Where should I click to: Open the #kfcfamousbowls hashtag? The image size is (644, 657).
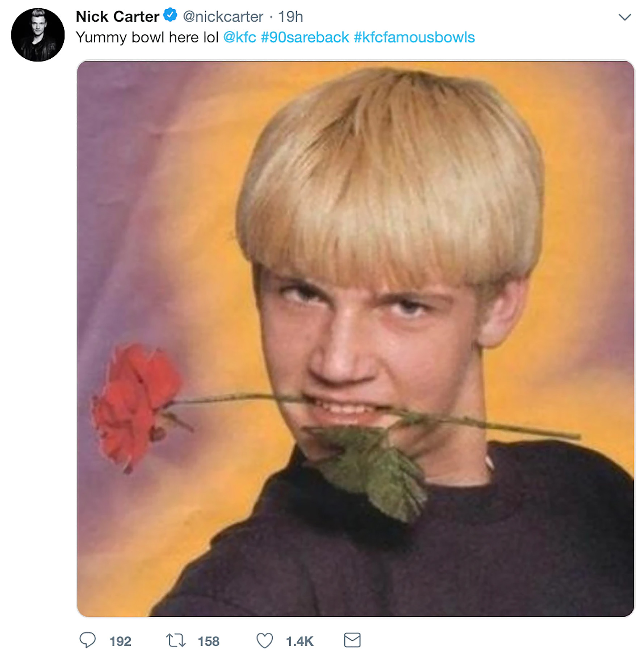click(x=414, y=37)
